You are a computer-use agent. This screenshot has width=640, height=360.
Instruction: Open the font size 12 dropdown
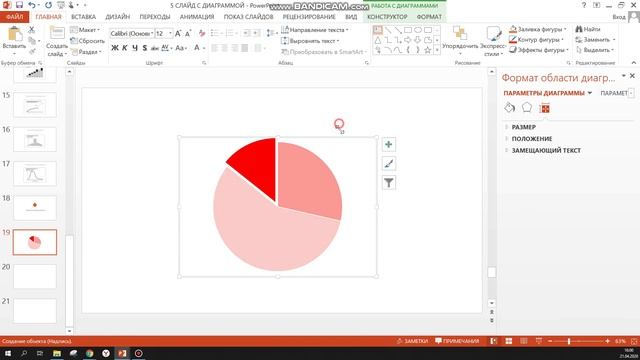click(170, 33)
